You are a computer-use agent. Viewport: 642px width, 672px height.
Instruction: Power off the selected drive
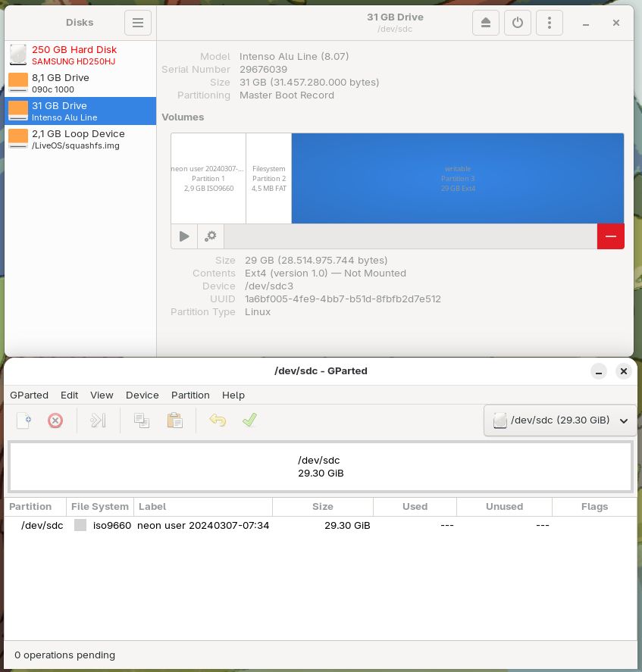point(517,22)
